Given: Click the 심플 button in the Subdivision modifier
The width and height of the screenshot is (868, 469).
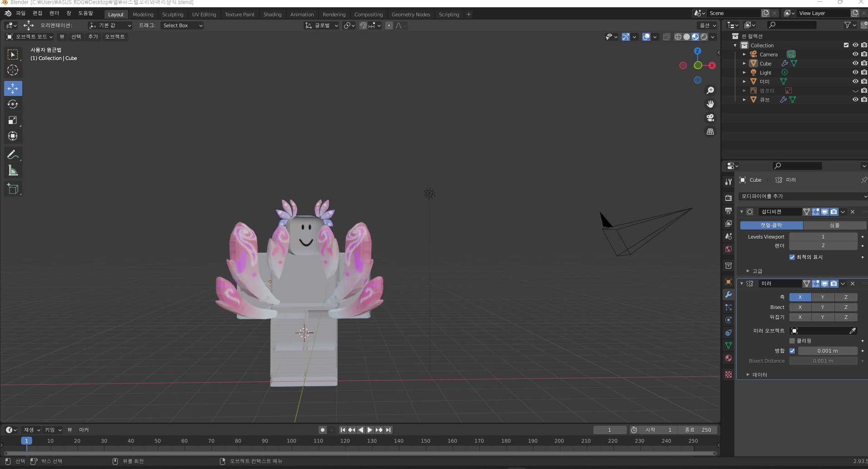Looking at the screenshot, I should [x=835, y=225].
